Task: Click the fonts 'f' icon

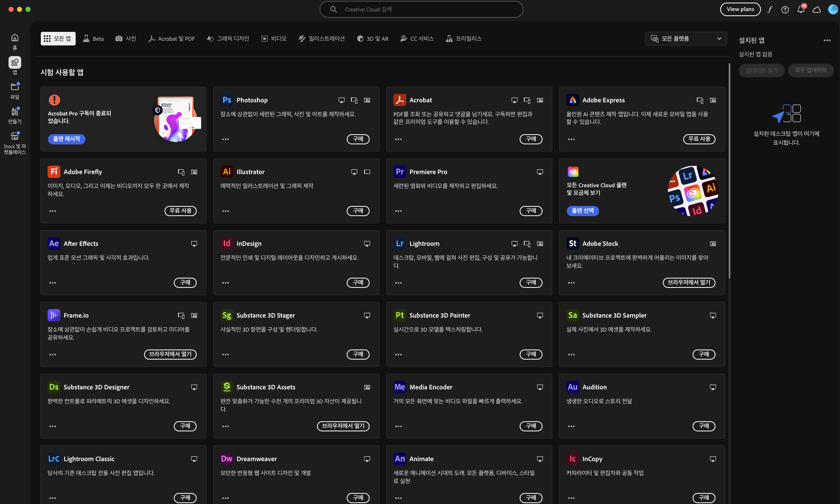Action: [770, 9]
